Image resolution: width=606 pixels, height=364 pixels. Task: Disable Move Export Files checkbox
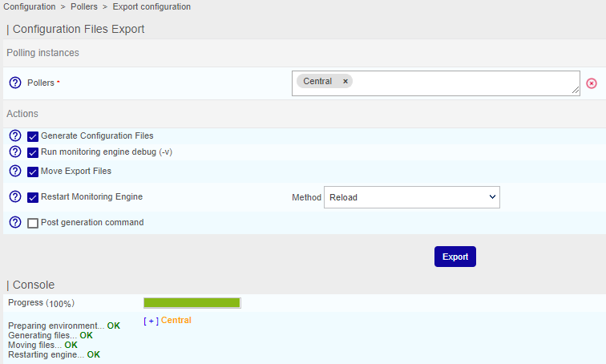pos(33,172)
